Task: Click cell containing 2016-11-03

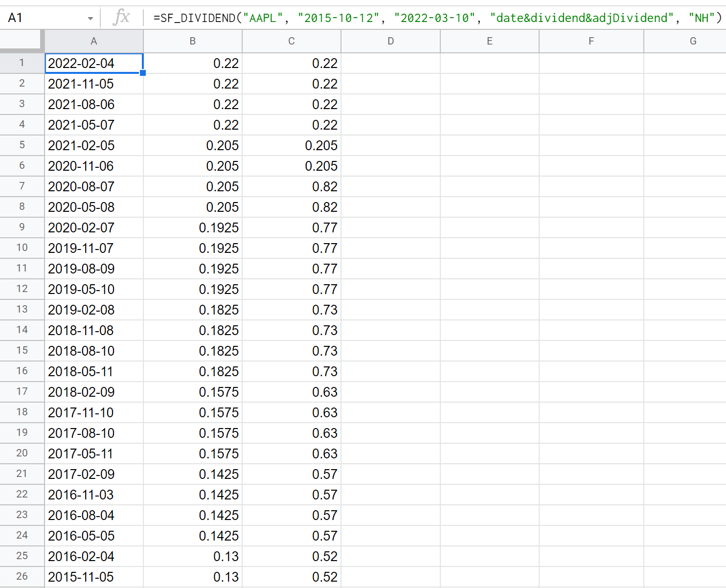Action: [x=94, y=495]
